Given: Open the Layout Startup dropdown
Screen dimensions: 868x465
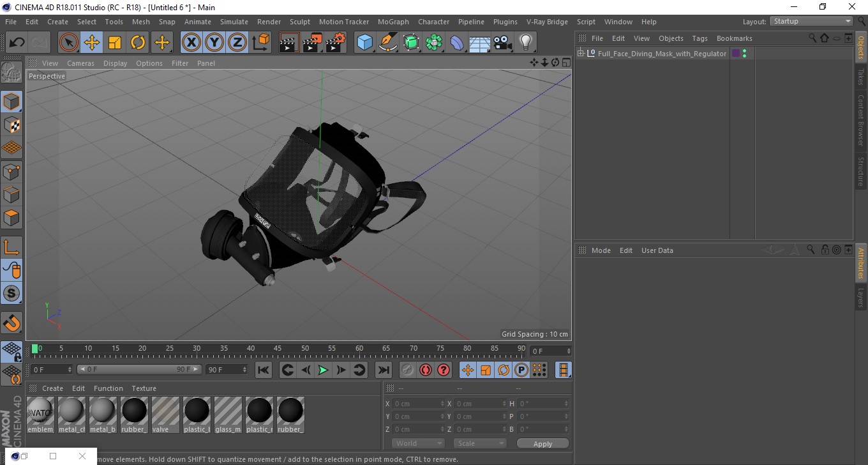Looking at the screenshot, I should coord(812,21).
